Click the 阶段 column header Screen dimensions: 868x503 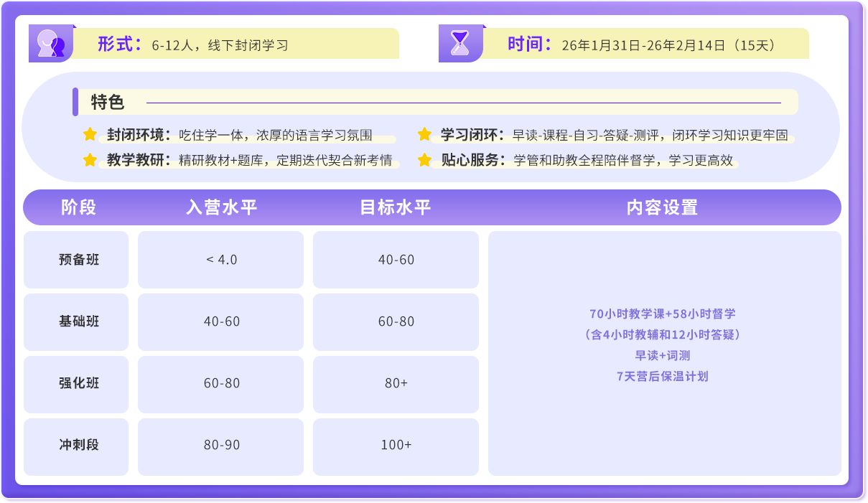point(78,207)
